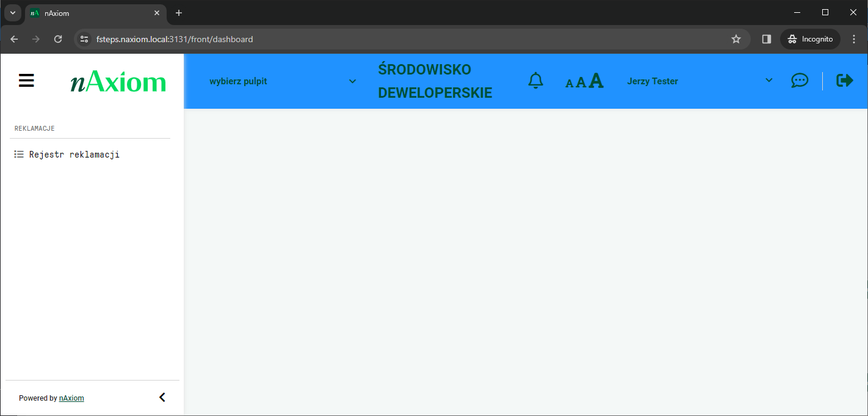Collapse sidebar with the left chevron
868x416 pixels.
[x=162, y=398]
